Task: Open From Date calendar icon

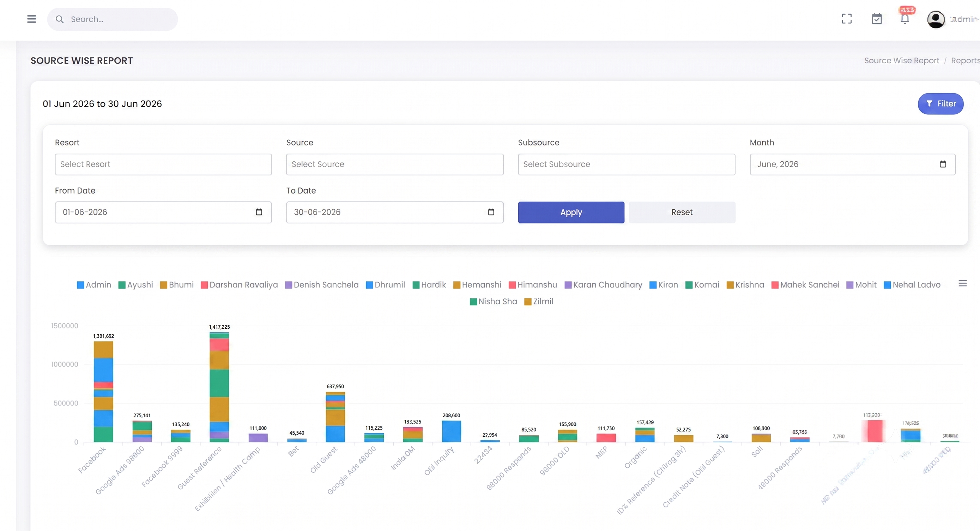Action: click(x=259, y=212)
